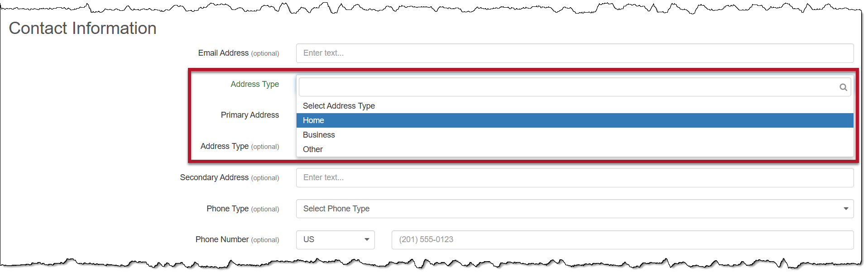
Task: Click the Phone Type dropdown caret arrow
Action: coord(846,209)
